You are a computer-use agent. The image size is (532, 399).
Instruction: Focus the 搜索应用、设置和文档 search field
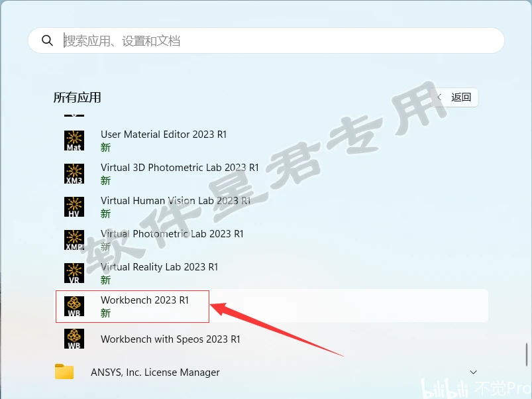(266, 40)
